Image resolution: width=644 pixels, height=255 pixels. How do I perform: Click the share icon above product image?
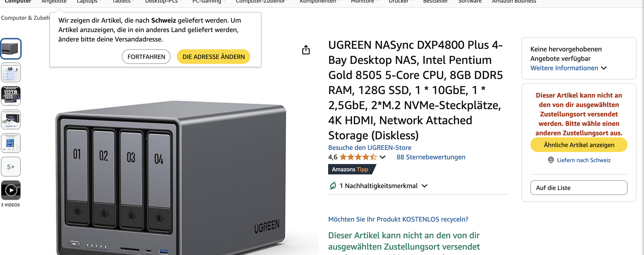pyautogui.click(x=306, y=50)
